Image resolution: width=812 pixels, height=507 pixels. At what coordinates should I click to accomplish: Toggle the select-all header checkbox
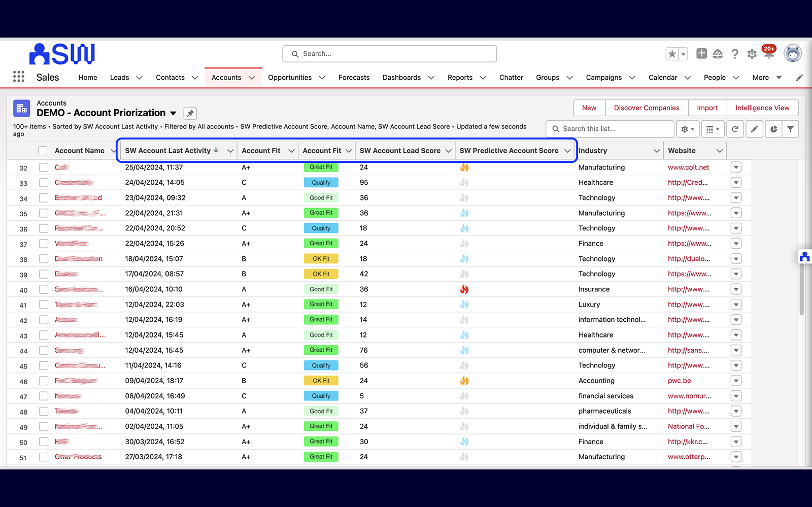click(x=43, y=151)
